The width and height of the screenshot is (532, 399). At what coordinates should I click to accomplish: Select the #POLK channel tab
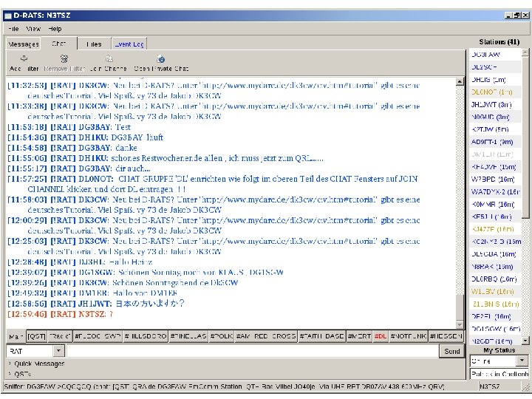click(221, 337)
